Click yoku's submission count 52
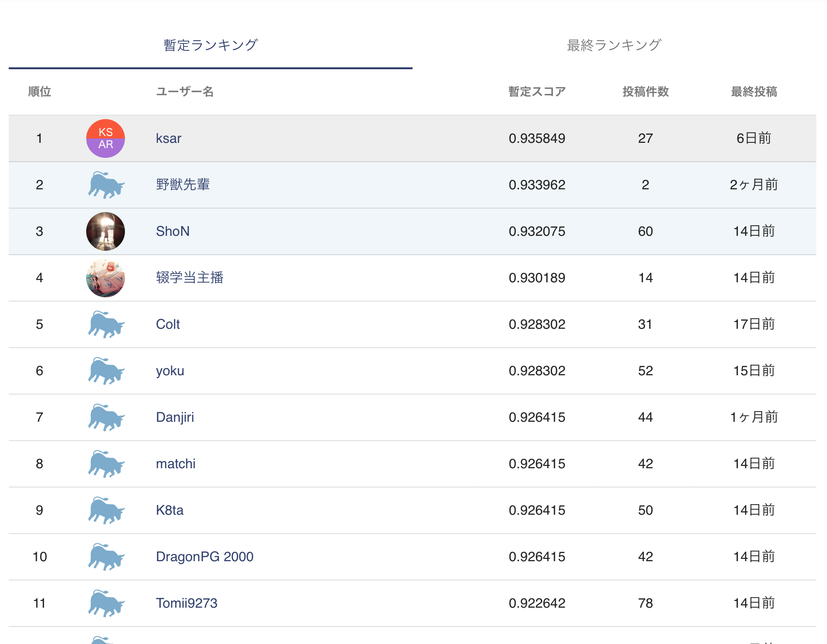Image resolution: width=827 pixels, height=644 pixels. (645, 371)
